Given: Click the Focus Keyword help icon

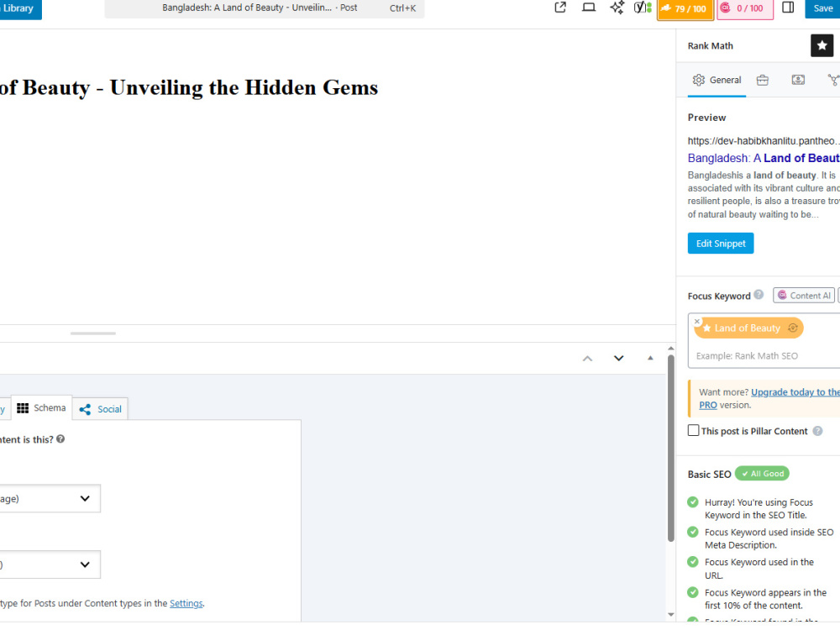Looking at the screenshot, I should tap(759, 295).
